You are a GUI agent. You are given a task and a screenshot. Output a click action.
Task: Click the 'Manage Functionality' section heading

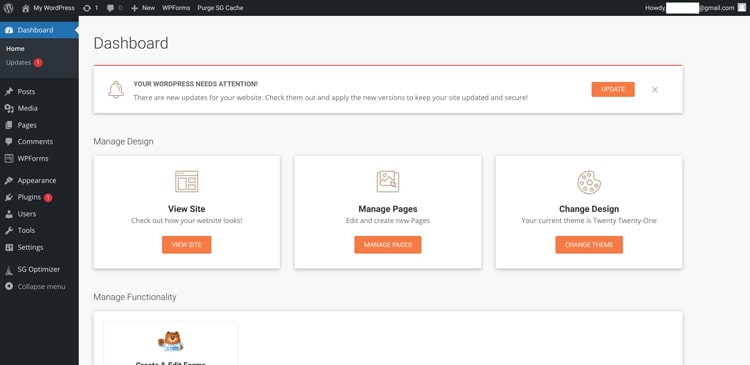tap(135, 297)
